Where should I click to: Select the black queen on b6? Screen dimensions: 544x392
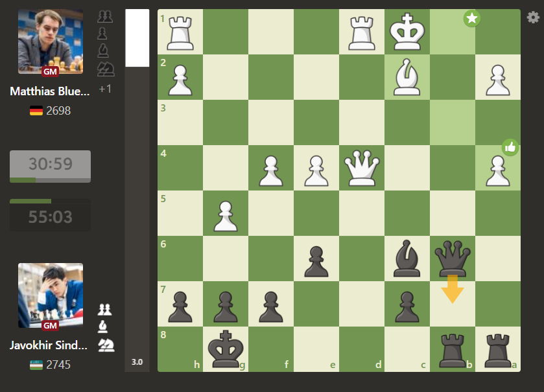click(x=453, y=259)
